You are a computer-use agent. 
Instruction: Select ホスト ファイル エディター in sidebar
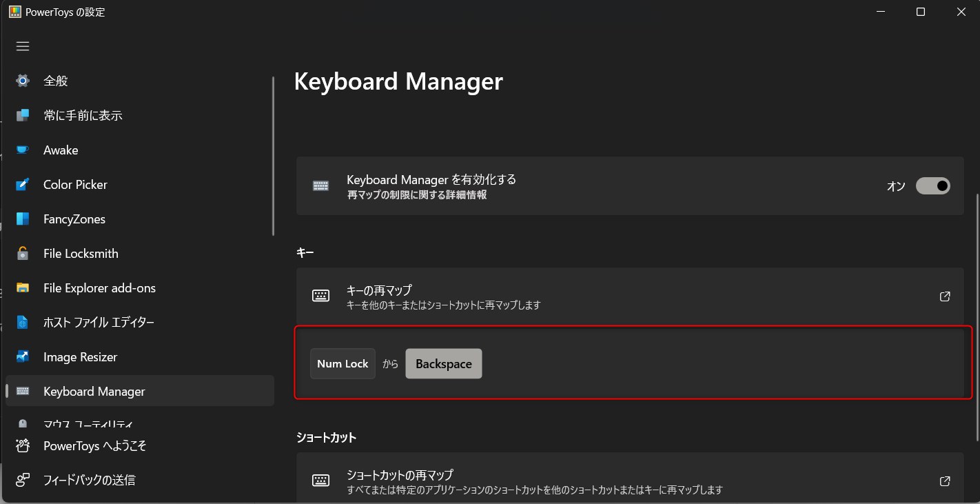(x=140, y=322)
